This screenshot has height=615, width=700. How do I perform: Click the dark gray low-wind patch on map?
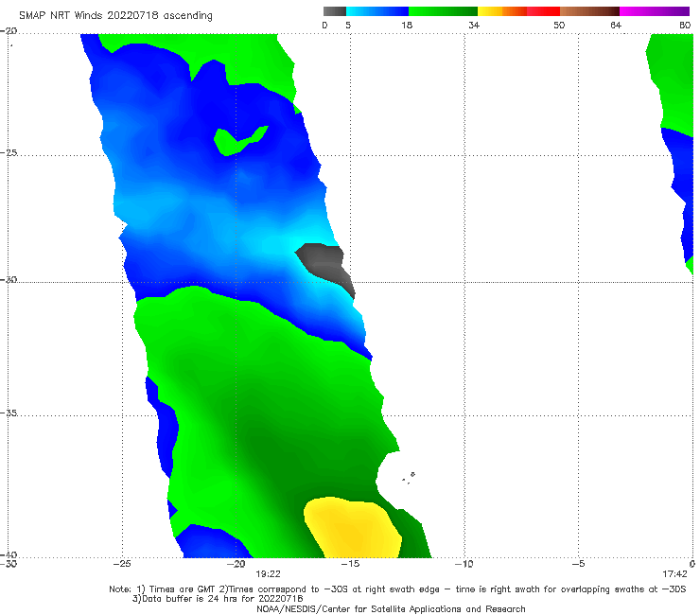[x=327, y=266]
